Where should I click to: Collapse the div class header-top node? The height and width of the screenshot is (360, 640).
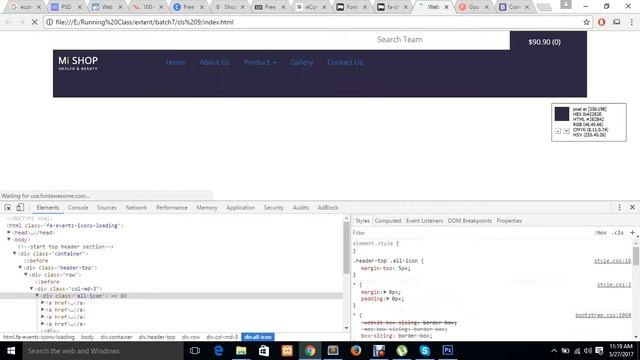pyautogui.click(x=20, y=268)
